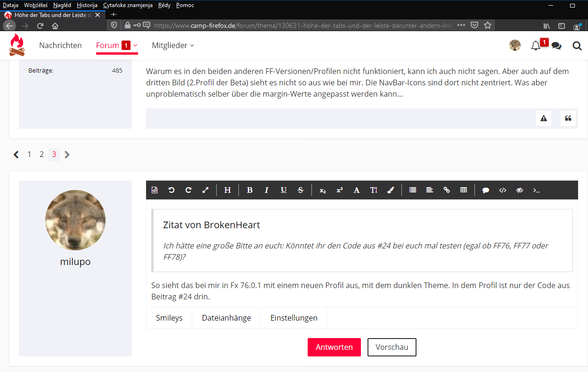Switch to the Dateianhänge tab

227,318
